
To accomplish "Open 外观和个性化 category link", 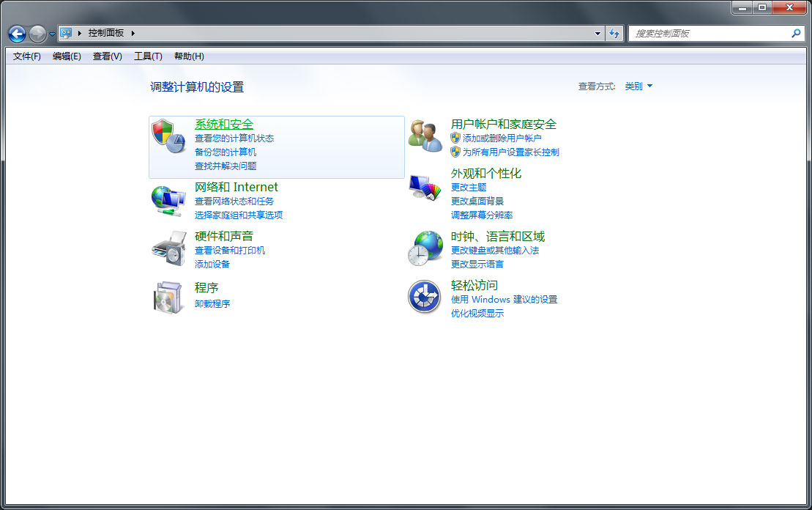I will [485, 174].
